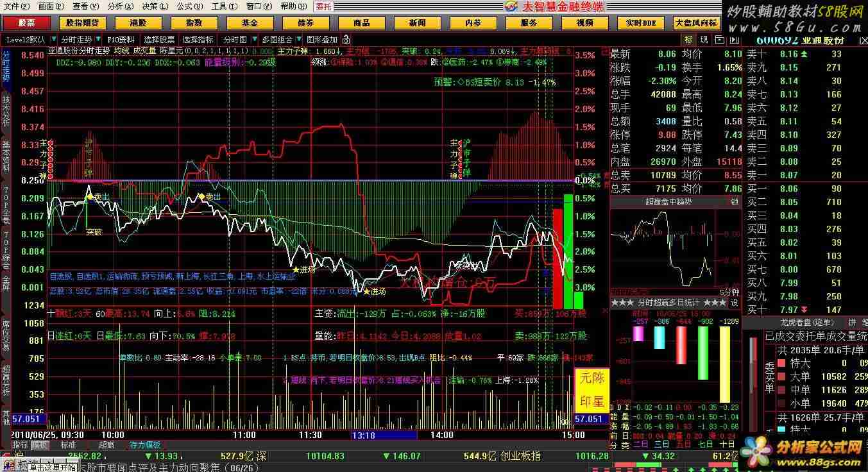This screenshot has width=868, height=472.
Task: Click the green 七日 bar in statistics
Action: coord(703,353)
